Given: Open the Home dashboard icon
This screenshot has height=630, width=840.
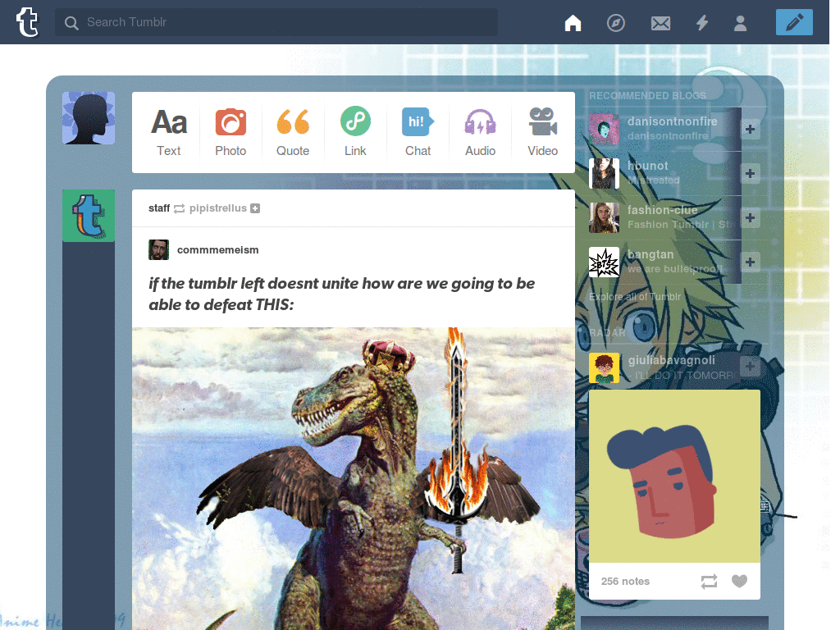Looking at the screenshot, I should 573,23.
